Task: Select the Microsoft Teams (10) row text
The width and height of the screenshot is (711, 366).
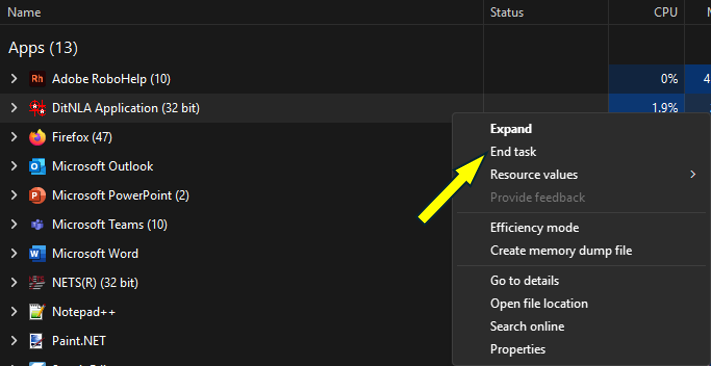Action: pos(110,224)
